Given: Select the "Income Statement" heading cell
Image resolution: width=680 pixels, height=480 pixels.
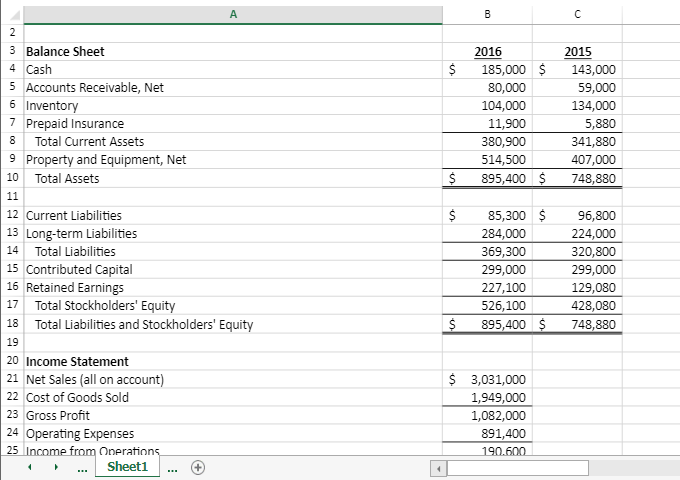Looking at the screenshot, I should point(233,361).
